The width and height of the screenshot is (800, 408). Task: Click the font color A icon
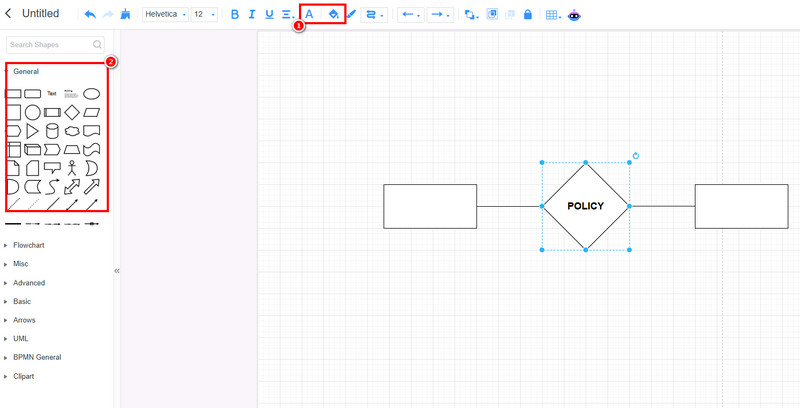[x=309, y=14]
